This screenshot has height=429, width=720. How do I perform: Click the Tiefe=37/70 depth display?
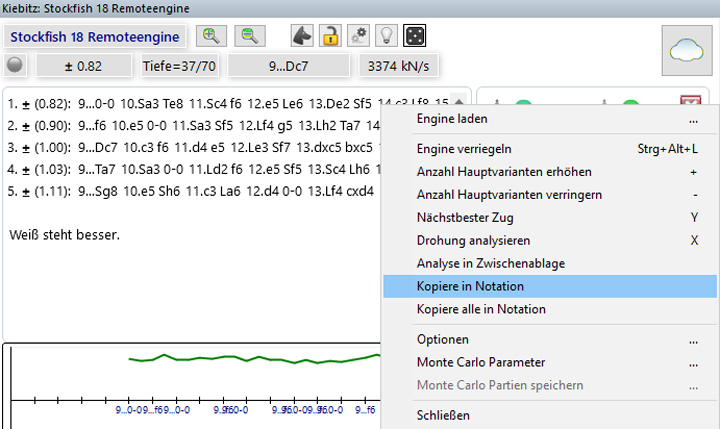(179, 66)
